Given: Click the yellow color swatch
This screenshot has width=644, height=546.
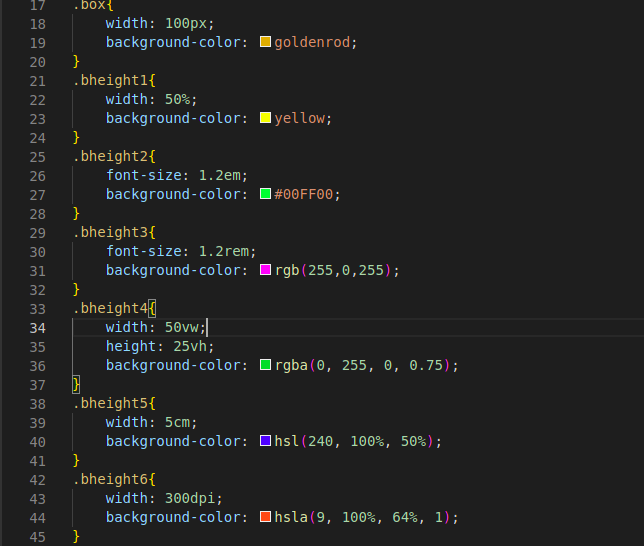Looking at the screenshot, I should coord(265,118).
